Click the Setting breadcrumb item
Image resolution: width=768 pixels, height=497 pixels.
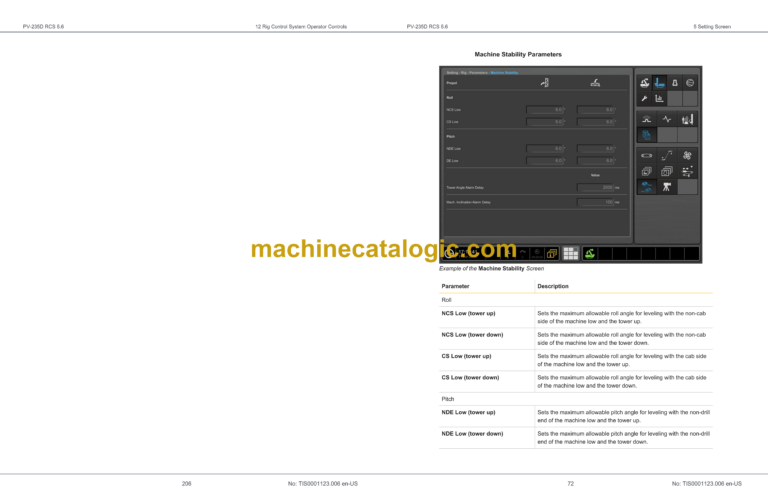pyautogui.click(x=452, y=72)
